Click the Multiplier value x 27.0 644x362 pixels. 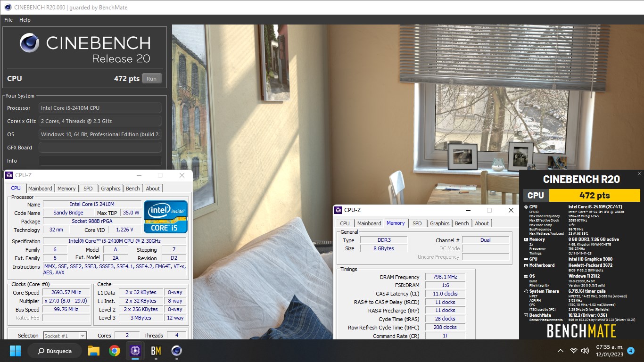click(x=66, y=301)
